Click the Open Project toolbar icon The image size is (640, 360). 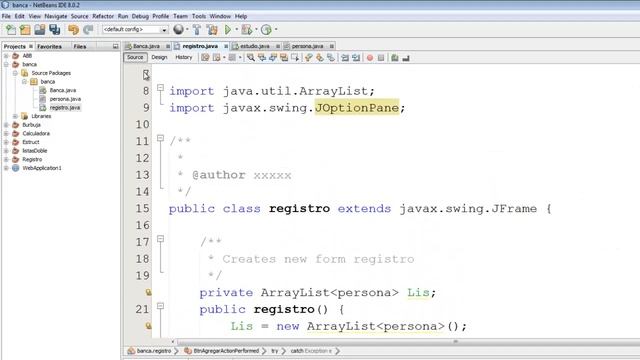tap(40, 29)
